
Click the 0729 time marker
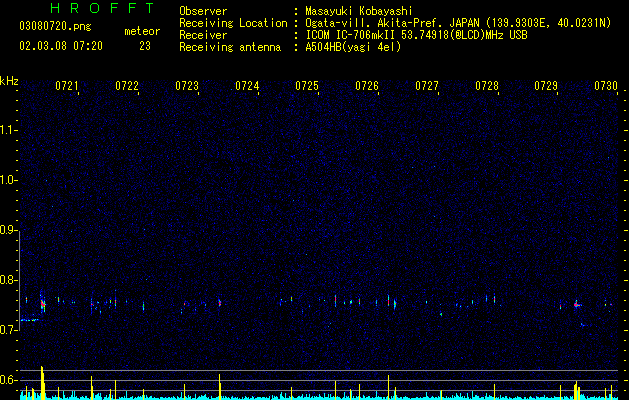point(546,86)
